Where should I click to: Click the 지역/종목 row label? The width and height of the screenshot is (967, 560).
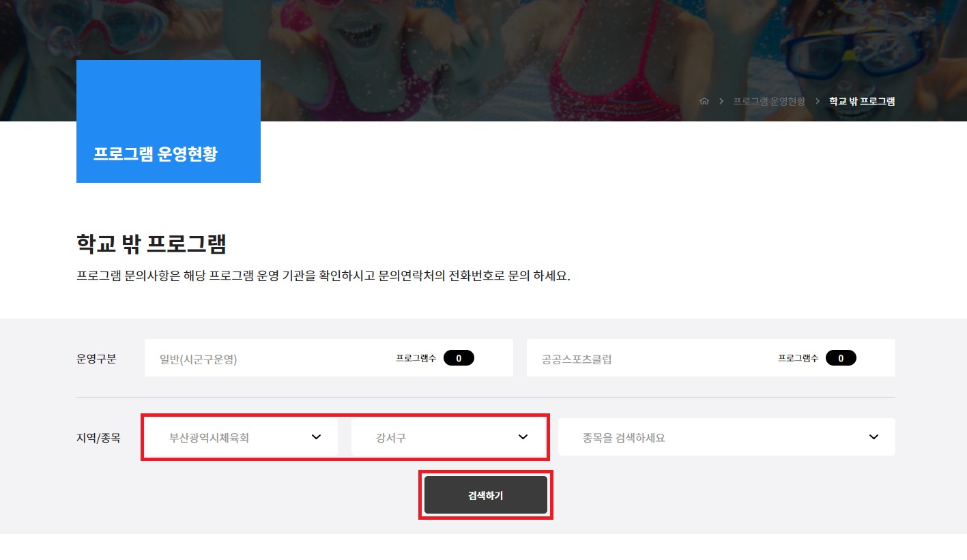point(98,437)
